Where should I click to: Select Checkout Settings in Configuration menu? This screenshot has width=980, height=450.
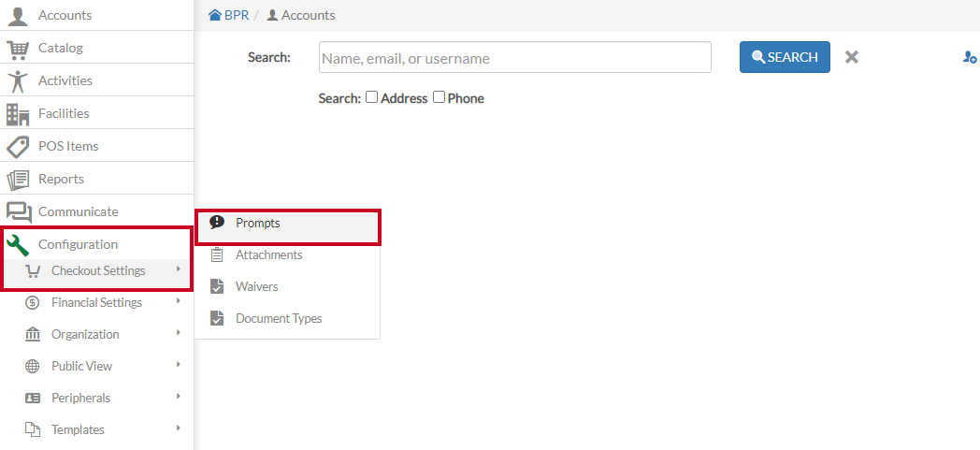point(97,271)
